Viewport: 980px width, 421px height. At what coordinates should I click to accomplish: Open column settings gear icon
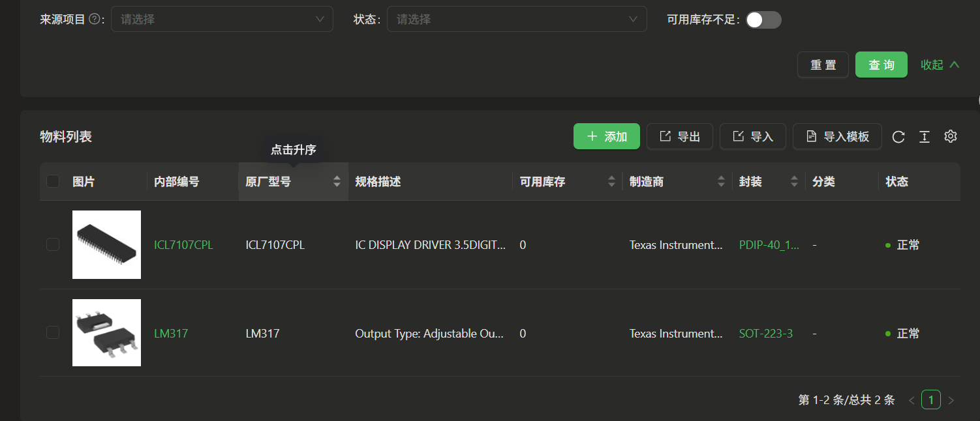[950, 136]
